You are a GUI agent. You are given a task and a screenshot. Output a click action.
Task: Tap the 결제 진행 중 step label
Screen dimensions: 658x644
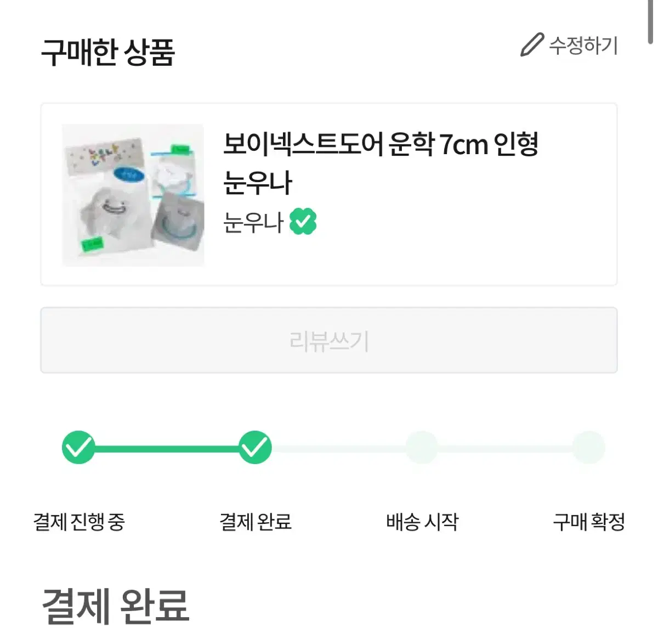click(79, 521)
